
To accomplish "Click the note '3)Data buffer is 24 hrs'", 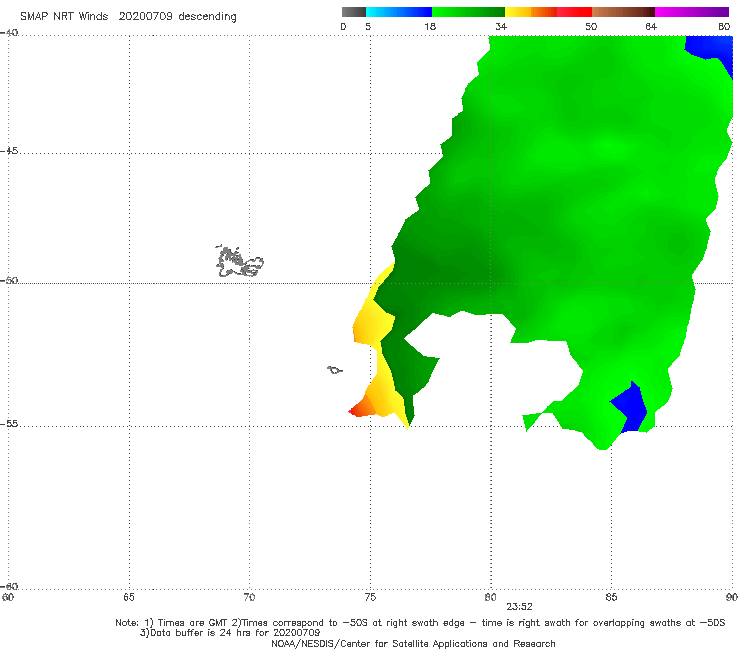I will (230, 633).
